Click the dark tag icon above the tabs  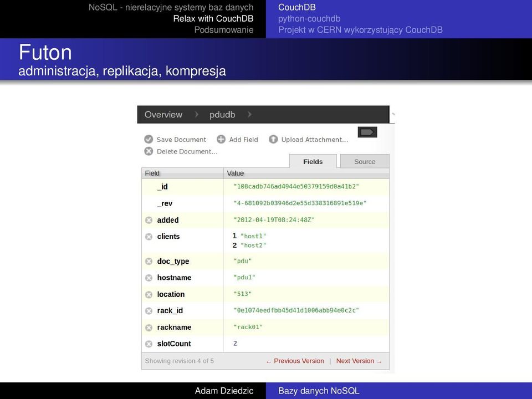(x=367, y=132)
